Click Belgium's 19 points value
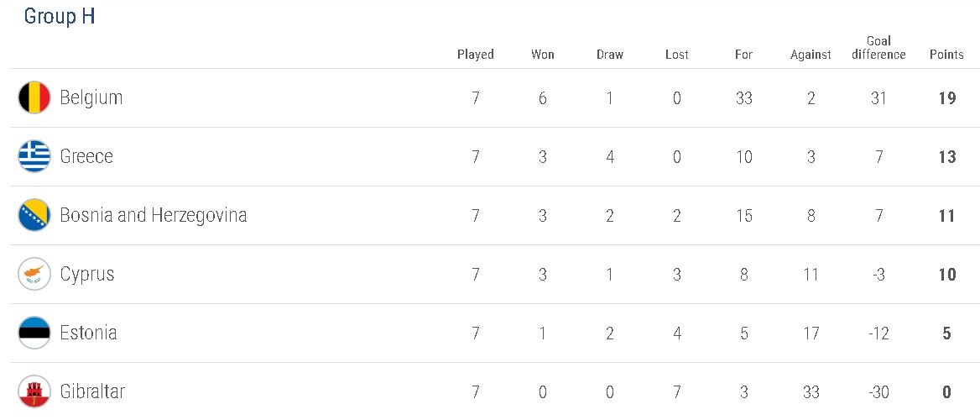The width and height of the screenshot is (980, 420). (947, 98)
